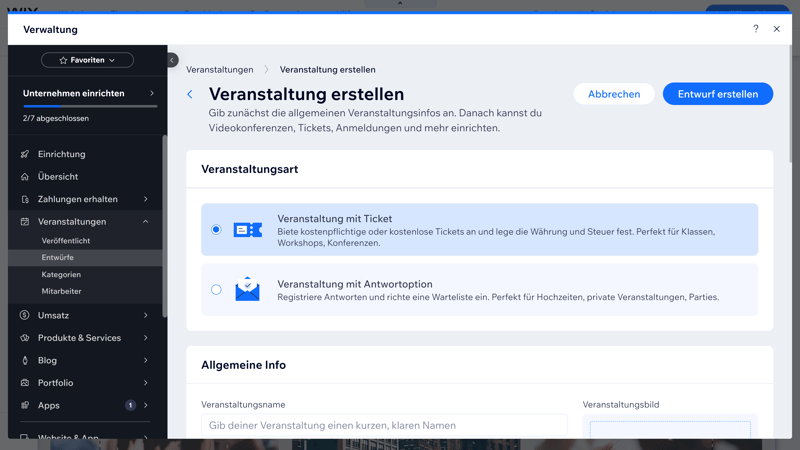This screenshot has height=450, width=800.
Task: Click the Abbrechen button
Action: pyautogui.click(x=614, y=94)
